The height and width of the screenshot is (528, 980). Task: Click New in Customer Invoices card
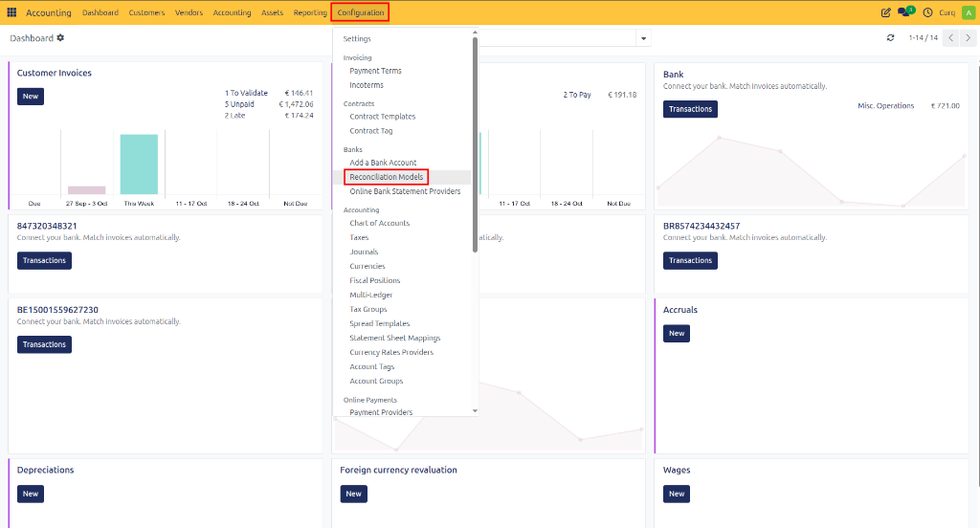click(30, 97)
